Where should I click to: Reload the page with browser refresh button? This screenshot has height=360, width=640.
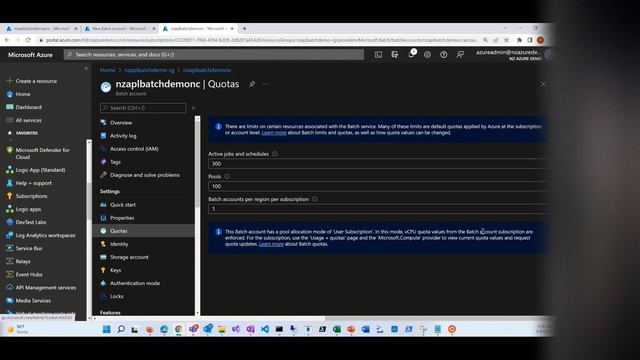click(x=28, y=40)
